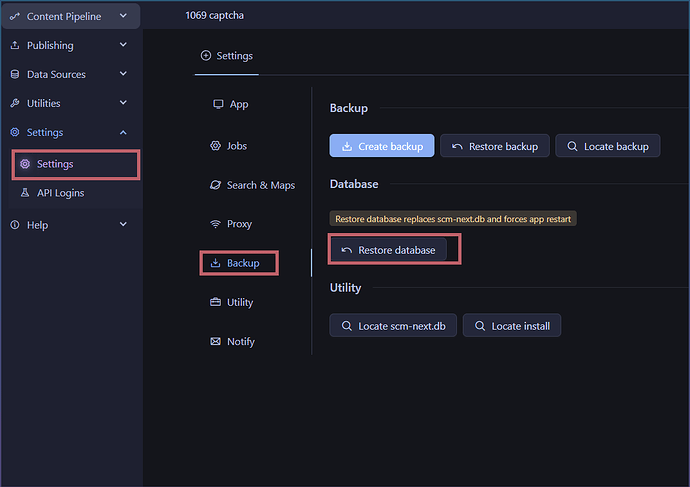This screenshot has height=487, width=690.
Task: Expand the Data Sources menu chevron
Action: pyautogui.click(x=123, y=74)
